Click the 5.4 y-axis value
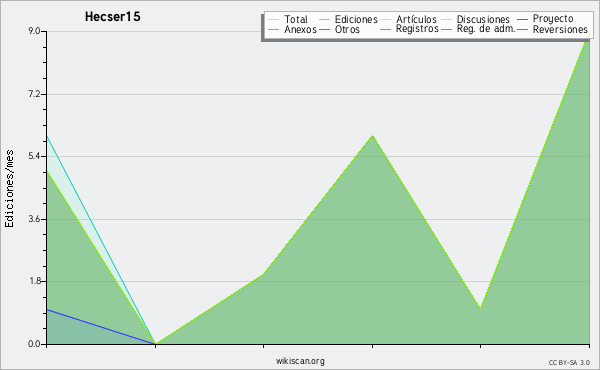Screen dimensions: 600x370 (34, 156)
